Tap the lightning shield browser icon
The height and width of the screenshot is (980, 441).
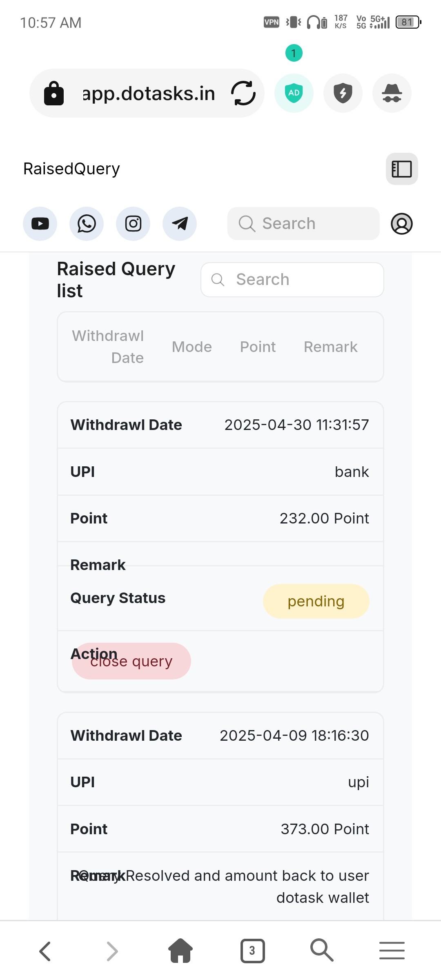pyautogui.click(x=343, y=93)
